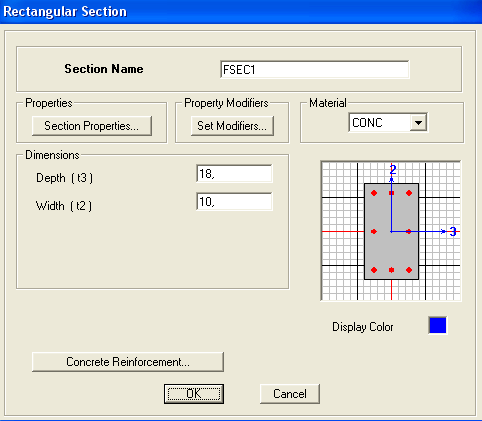Click the Depth (t3) input field
Viewport: 482px width, 421px height.
pos(234,174)
